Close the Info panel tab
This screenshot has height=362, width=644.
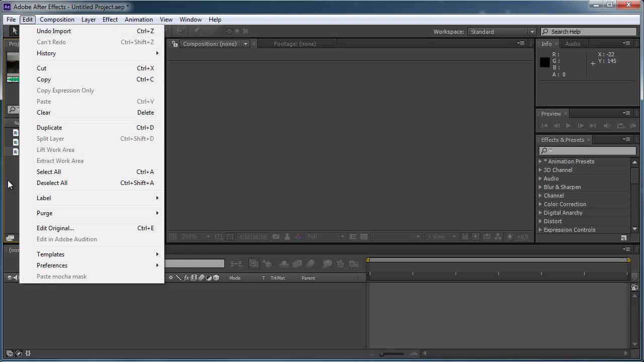(557, 44)
